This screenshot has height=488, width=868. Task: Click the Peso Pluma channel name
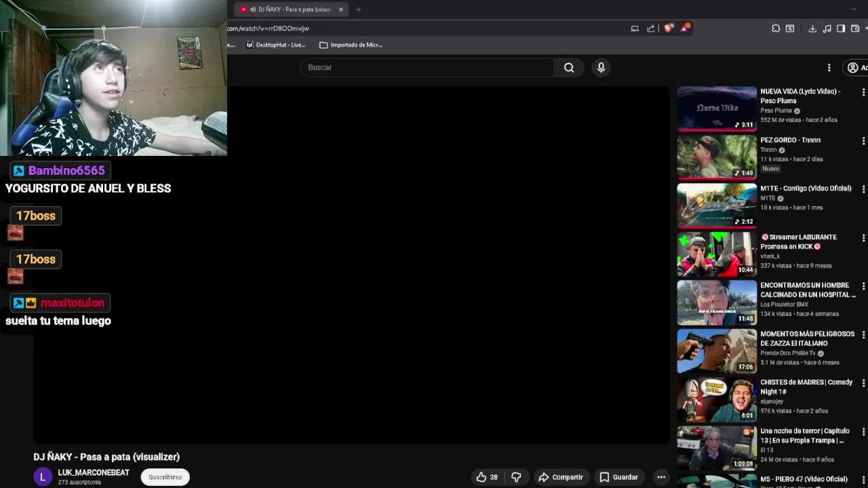(x=776, y=110)
